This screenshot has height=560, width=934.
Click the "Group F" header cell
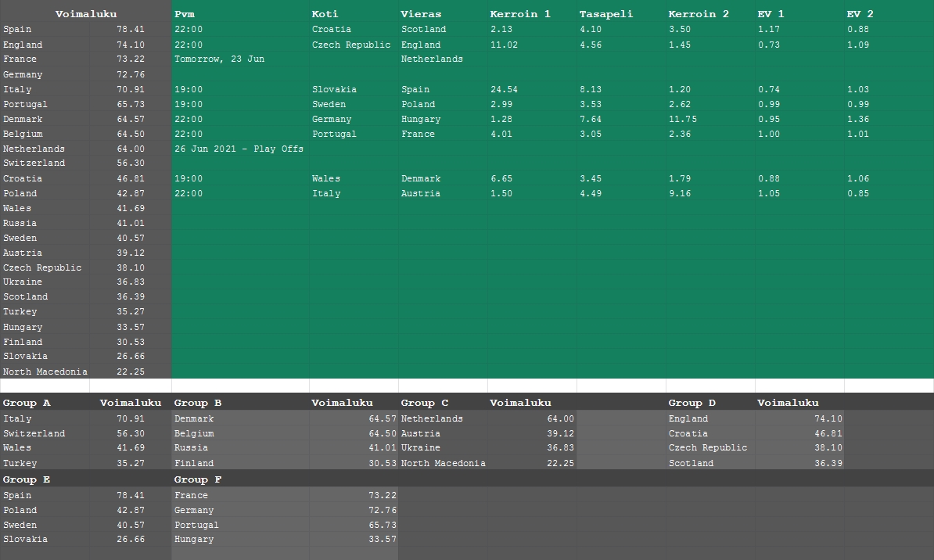tap(198, 480)
